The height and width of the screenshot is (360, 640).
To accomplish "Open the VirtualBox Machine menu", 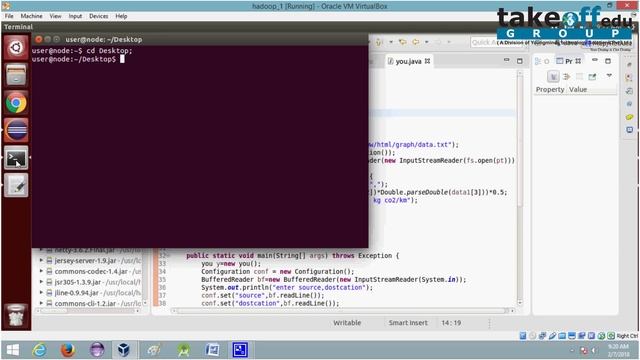I will coord(31,16).
